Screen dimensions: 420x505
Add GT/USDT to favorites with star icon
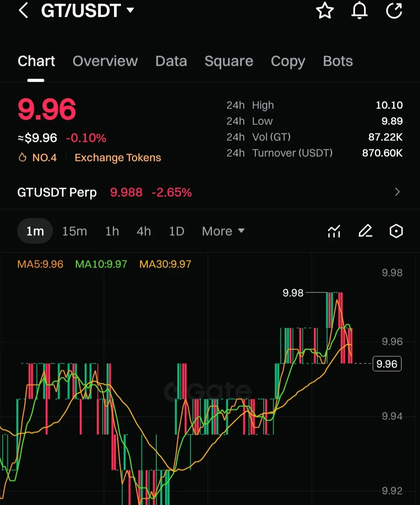325,10
